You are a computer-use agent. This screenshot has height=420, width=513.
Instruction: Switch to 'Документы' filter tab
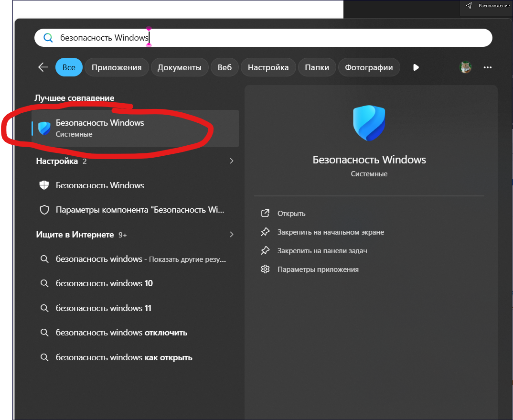point(179,67)
